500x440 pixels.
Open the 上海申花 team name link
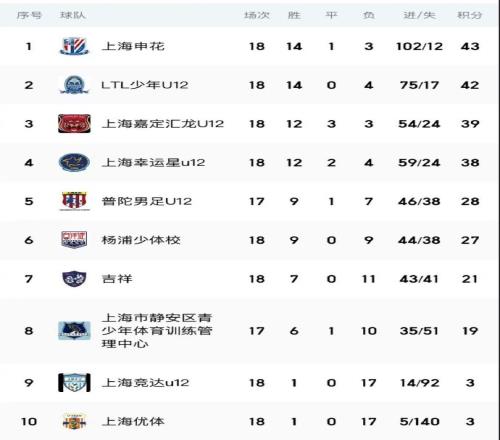(133, 46)
